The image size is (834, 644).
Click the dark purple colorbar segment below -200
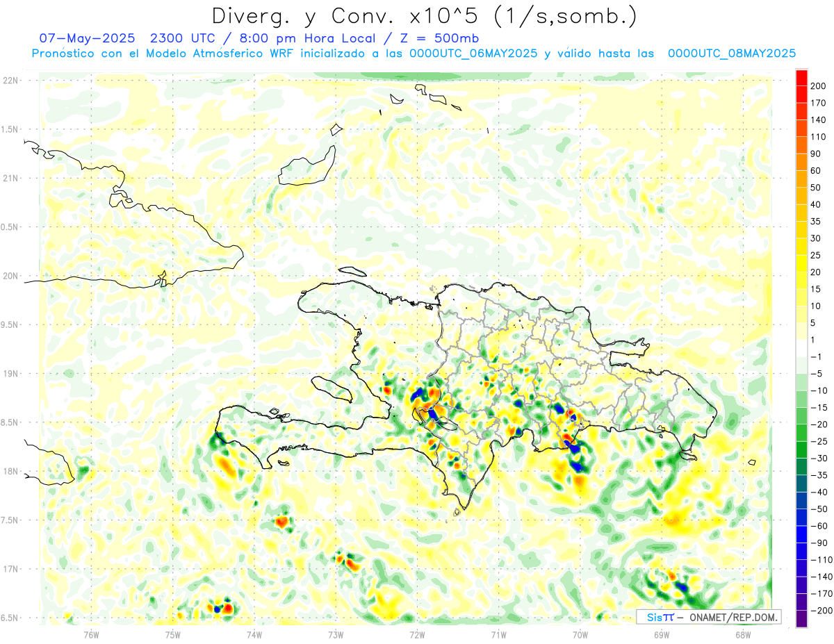click(x=801, y=619)
